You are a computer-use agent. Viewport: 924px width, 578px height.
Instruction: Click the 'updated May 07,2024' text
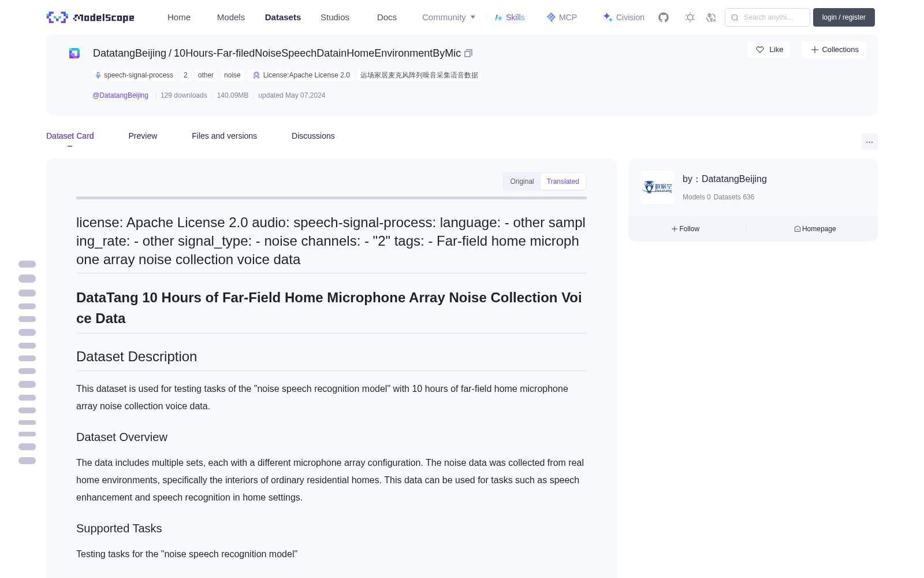point(292,95)
